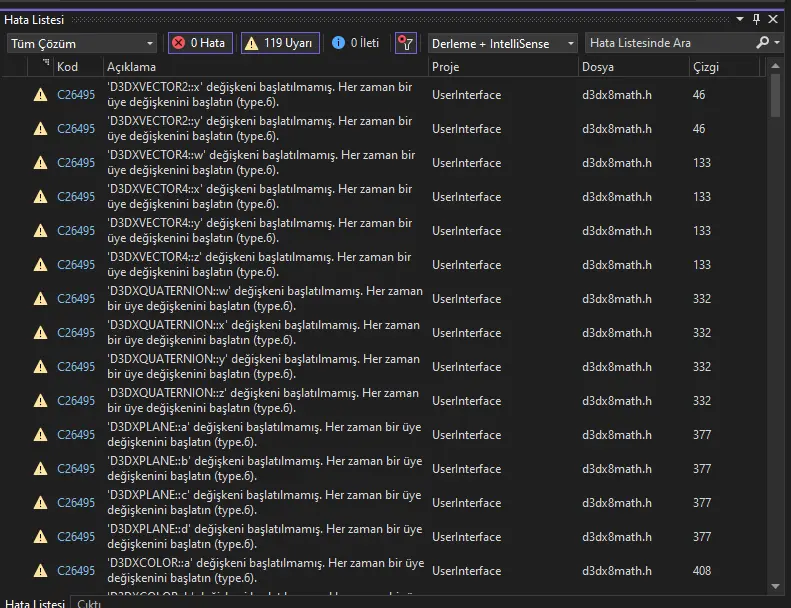Toggle the 0 İleti messages filter

(356, 43)
